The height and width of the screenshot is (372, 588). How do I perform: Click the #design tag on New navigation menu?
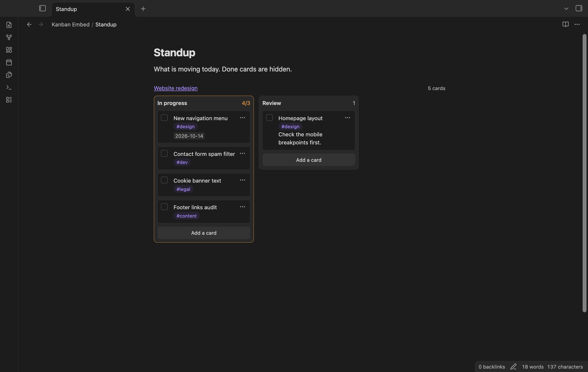(x=185, y=126)
